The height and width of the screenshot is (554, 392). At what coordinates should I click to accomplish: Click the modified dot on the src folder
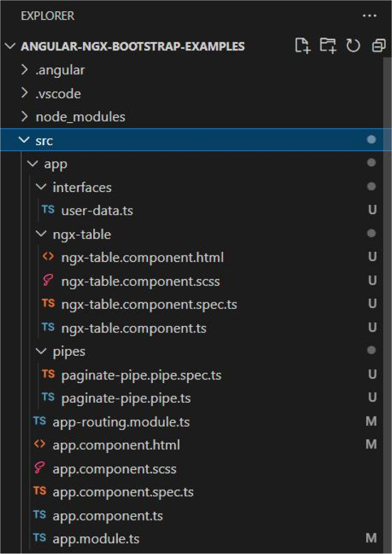tap(371, 140)
